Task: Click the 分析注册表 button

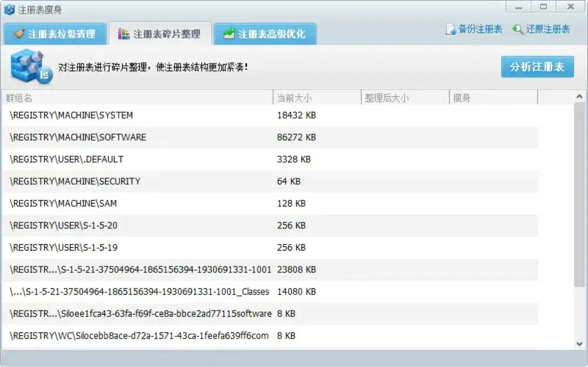Action: coord(537,66)
